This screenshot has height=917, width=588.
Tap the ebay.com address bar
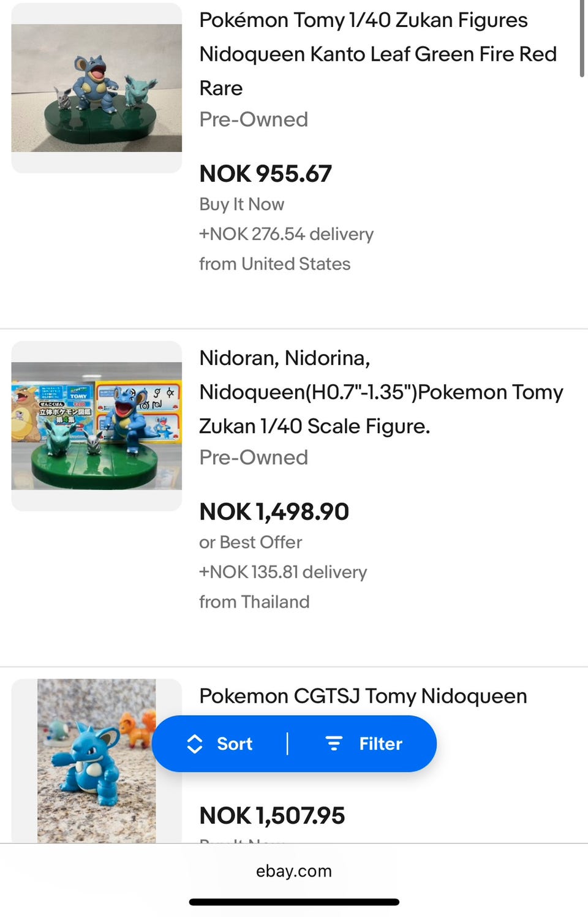[x=294, y=871]
